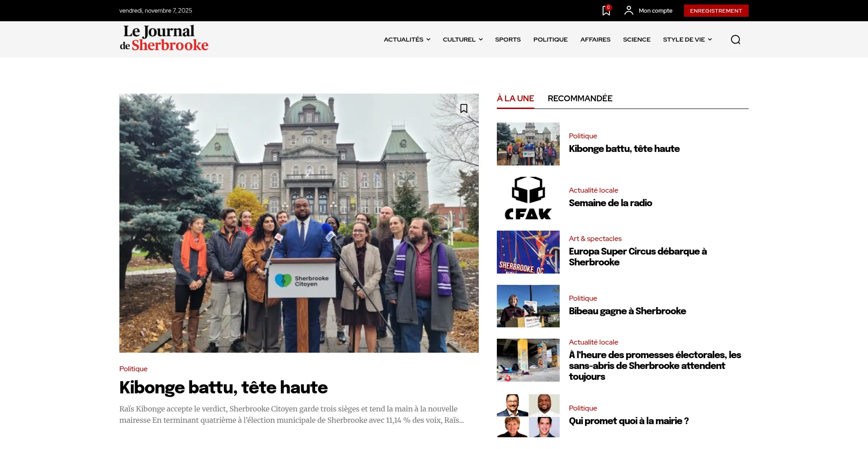Open the search magnifier icon

(x=735, y=40)
